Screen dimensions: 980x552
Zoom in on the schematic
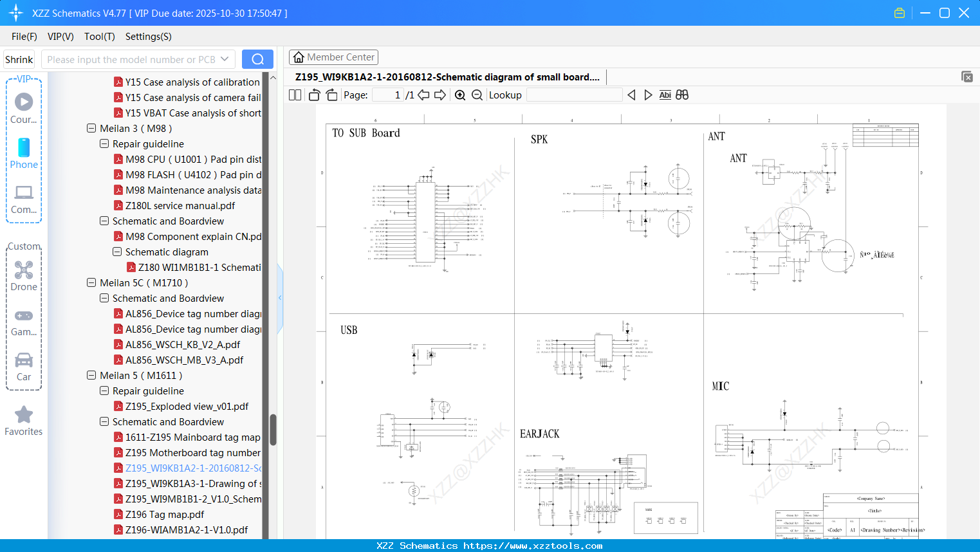460,95
